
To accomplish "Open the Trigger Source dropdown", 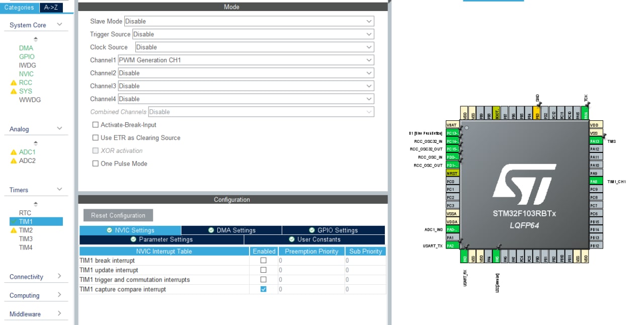I will point(253,34).
